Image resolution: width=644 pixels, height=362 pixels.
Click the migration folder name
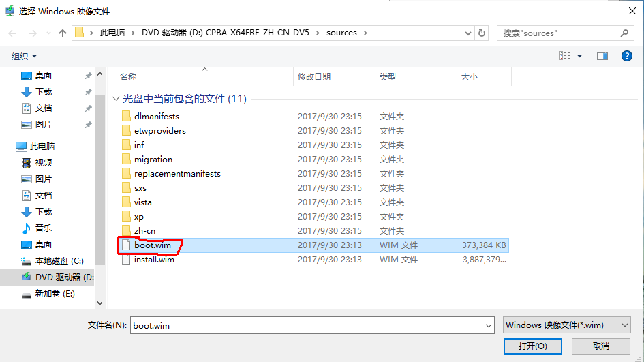coord(153,160)
